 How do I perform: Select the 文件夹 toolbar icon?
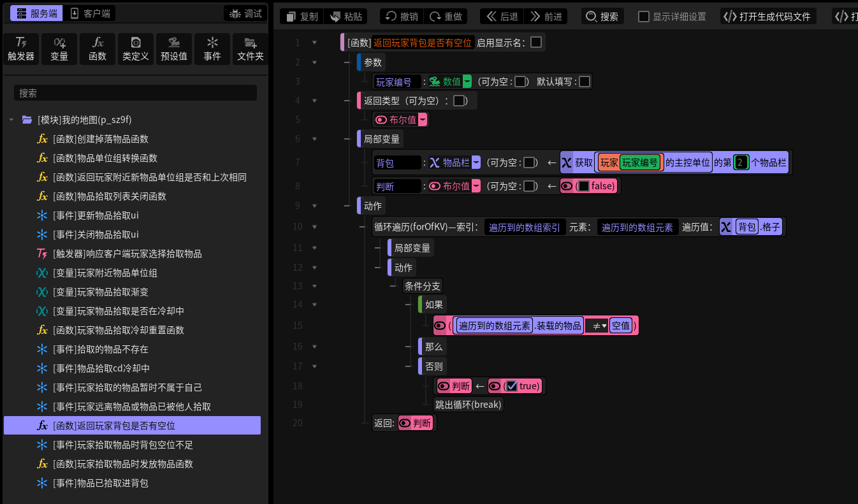(x=251, y=49)
